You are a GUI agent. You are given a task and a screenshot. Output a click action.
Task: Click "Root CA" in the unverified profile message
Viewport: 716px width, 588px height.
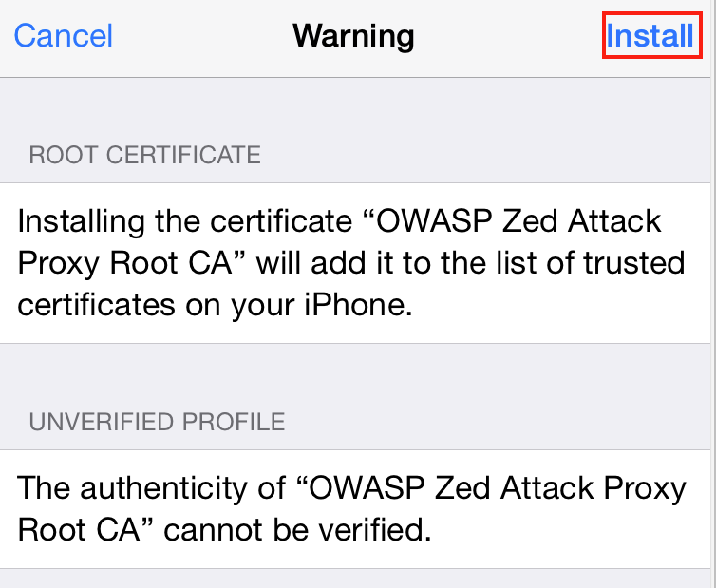pos(79,530)
